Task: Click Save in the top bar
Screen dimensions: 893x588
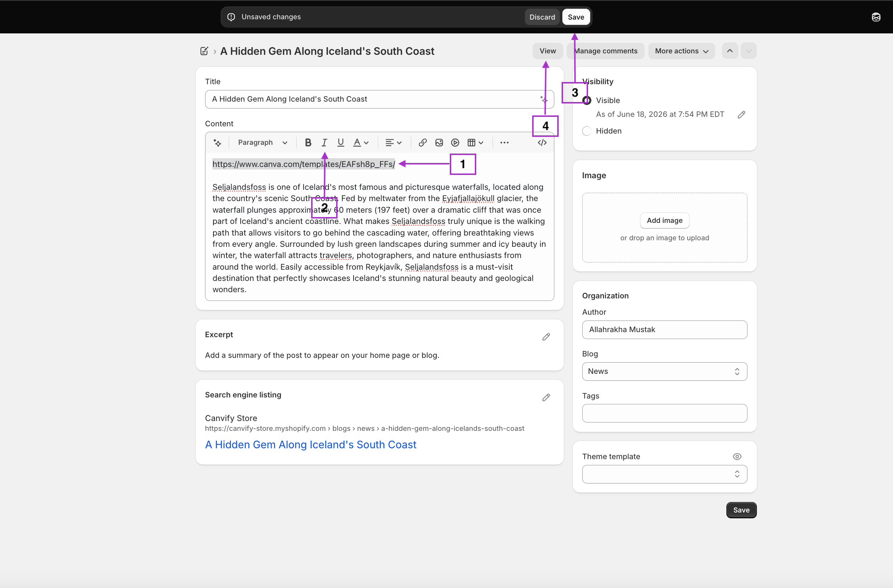Action: click(x=576, y=17)
